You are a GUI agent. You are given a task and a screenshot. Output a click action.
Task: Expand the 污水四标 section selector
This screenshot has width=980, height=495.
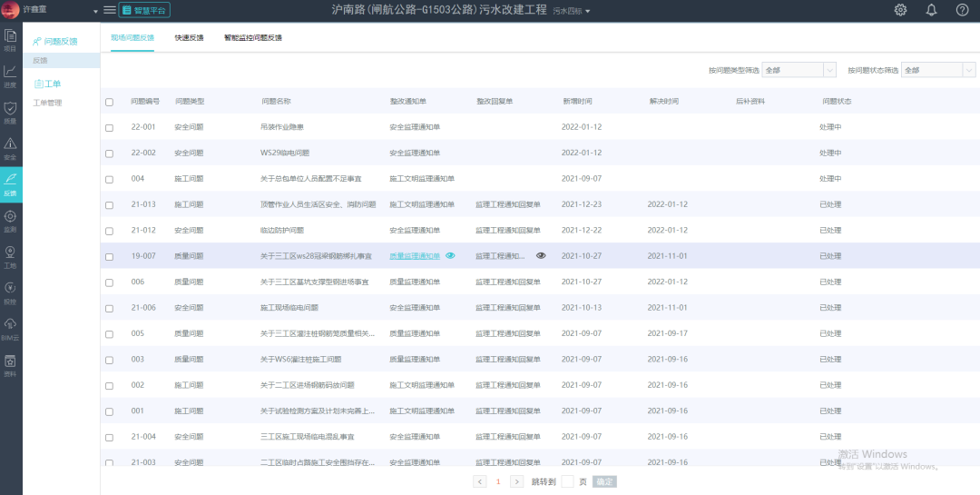(x=572, y=11)
